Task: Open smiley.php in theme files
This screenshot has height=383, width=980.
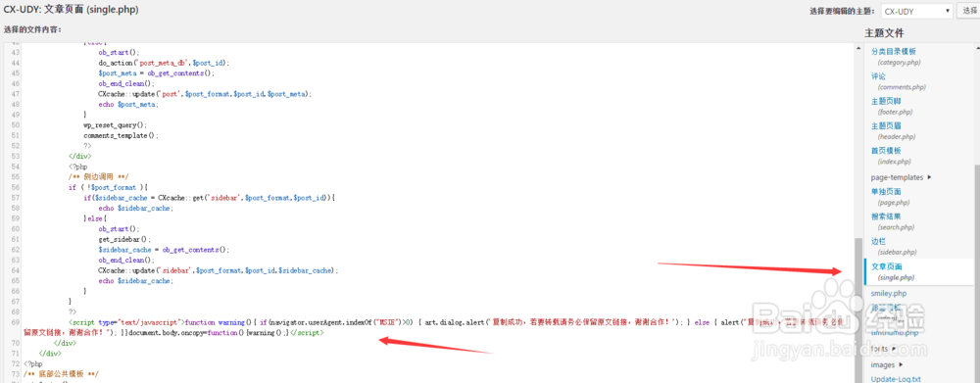Action: (x=889, y=293)
